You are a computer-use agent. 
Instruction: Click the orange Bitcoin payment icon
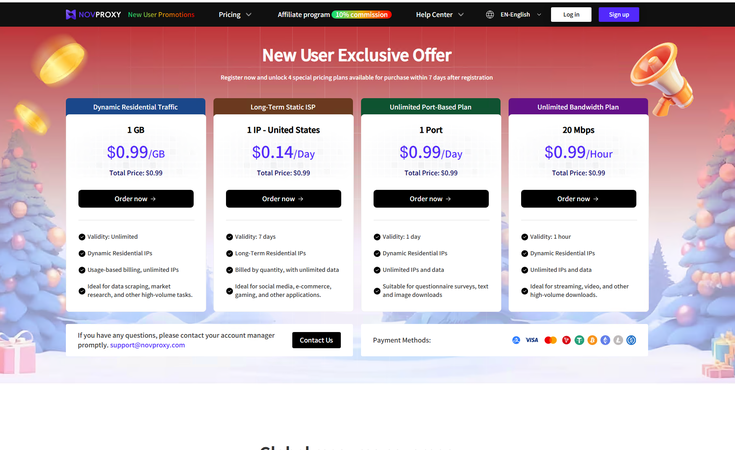tap(591, 340)
